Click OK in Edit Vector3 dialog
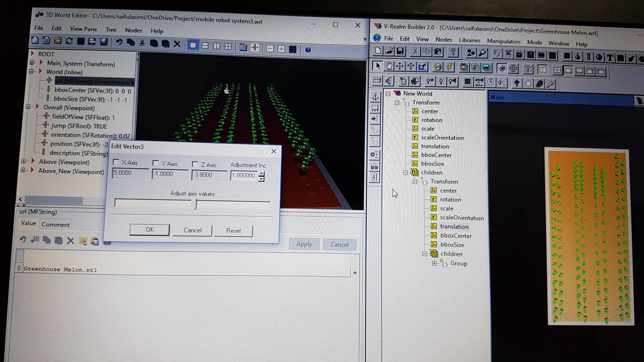644x362 pixels. point(150,230)
